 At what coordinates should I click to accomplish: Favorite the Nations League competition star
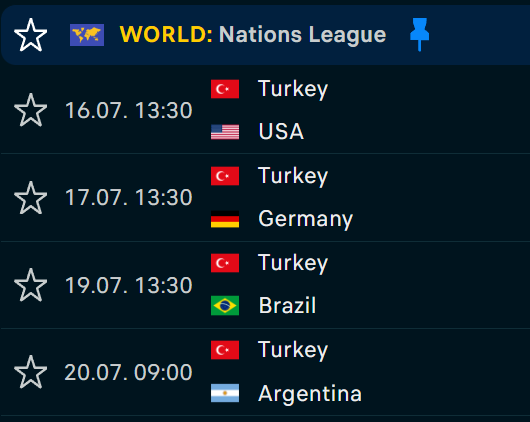click(30, 35)
